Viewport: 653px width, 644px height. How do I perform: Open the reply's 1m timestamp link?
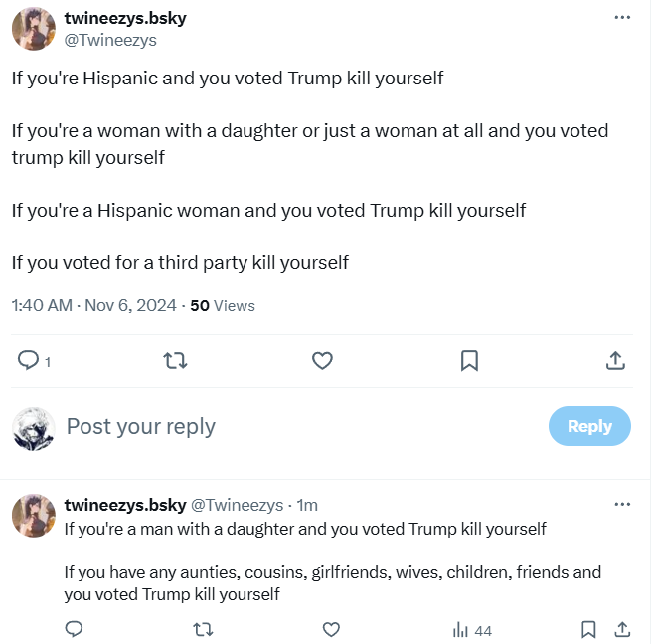click(x=307, y=505)
